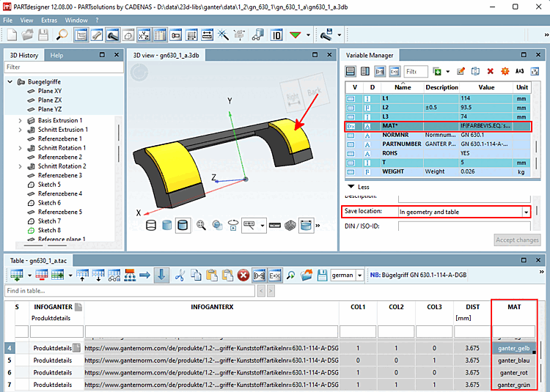Open the Extras menu
This screenshot has height=392, width=550.
[48, 20]
